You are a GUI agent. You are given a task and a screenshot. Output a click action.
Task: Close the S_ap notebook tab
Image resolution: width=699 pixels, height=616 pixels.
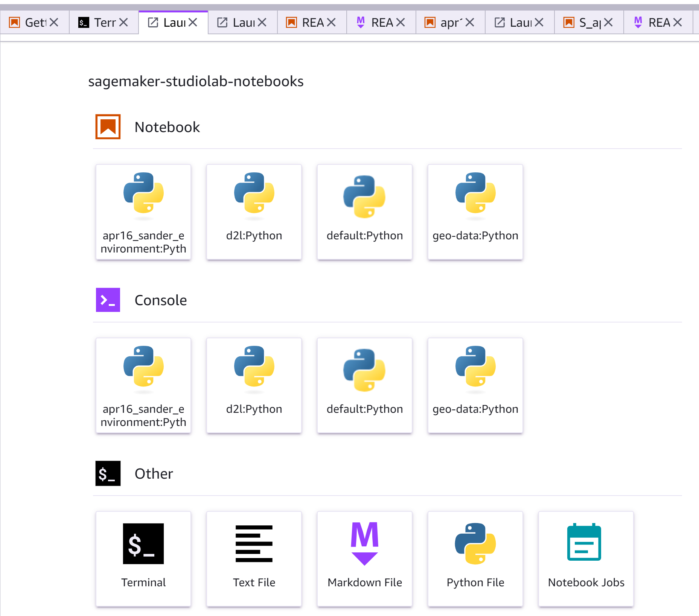[608, 23]
